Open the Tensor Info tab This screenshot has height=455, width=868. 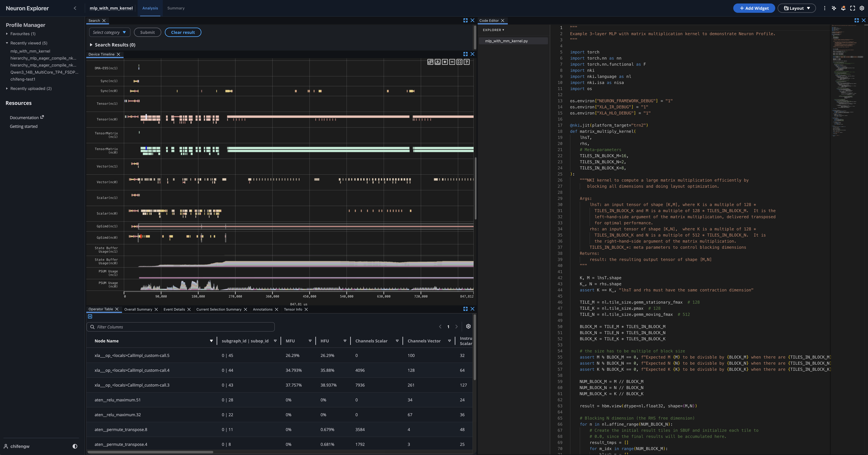[293, 309]
